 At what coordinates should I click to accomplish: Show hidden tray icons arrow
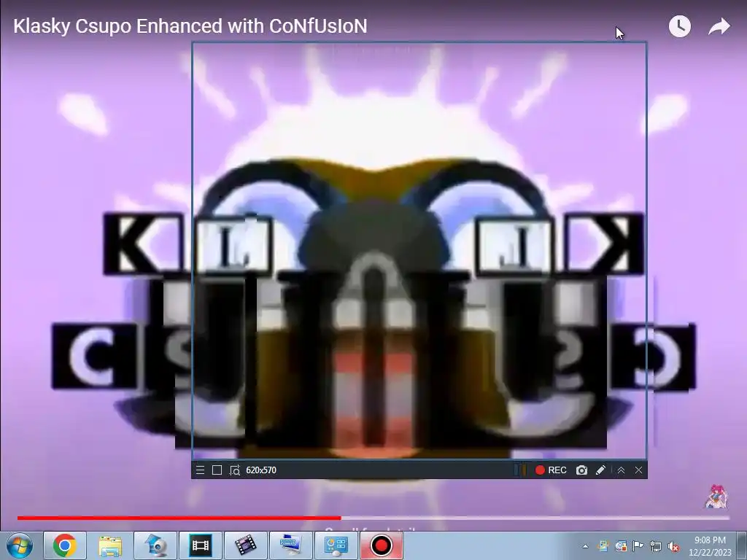586,546
